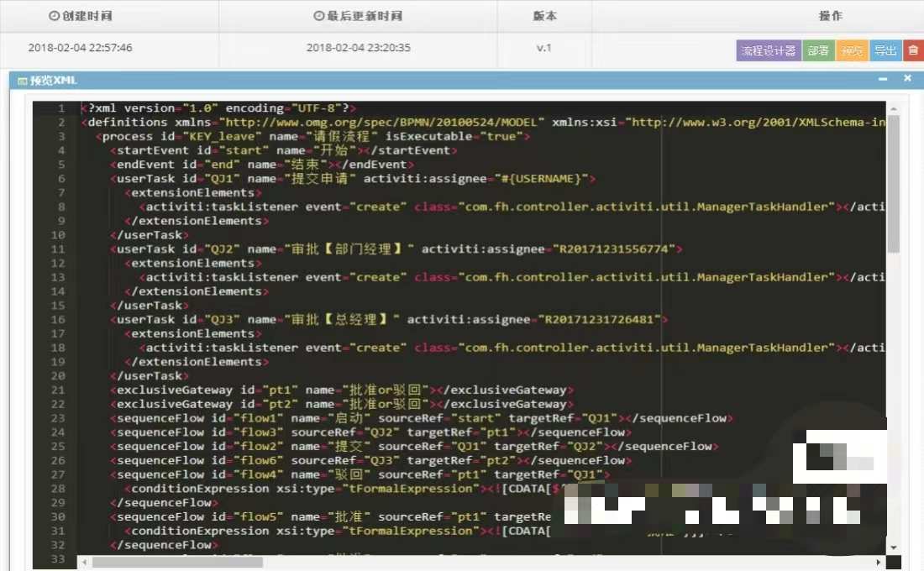Viewport: 924px width, 571px height.
Task: Click the sequenceFlow flow1 启动 line
Action: 422,418
